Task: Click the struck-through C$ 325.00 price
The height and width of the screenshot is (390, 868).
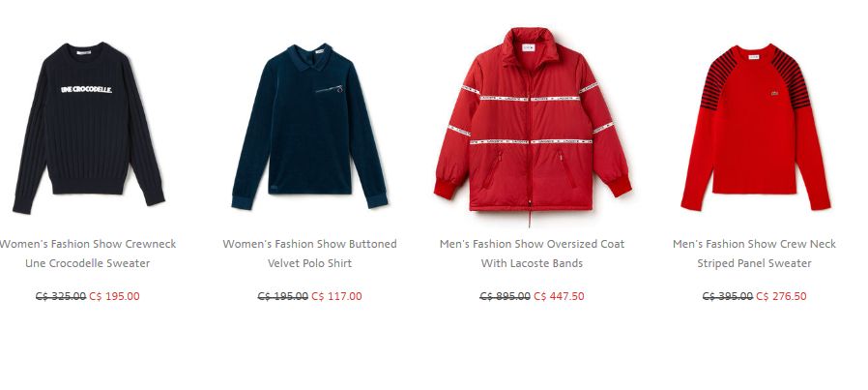Action: (61, 296)
